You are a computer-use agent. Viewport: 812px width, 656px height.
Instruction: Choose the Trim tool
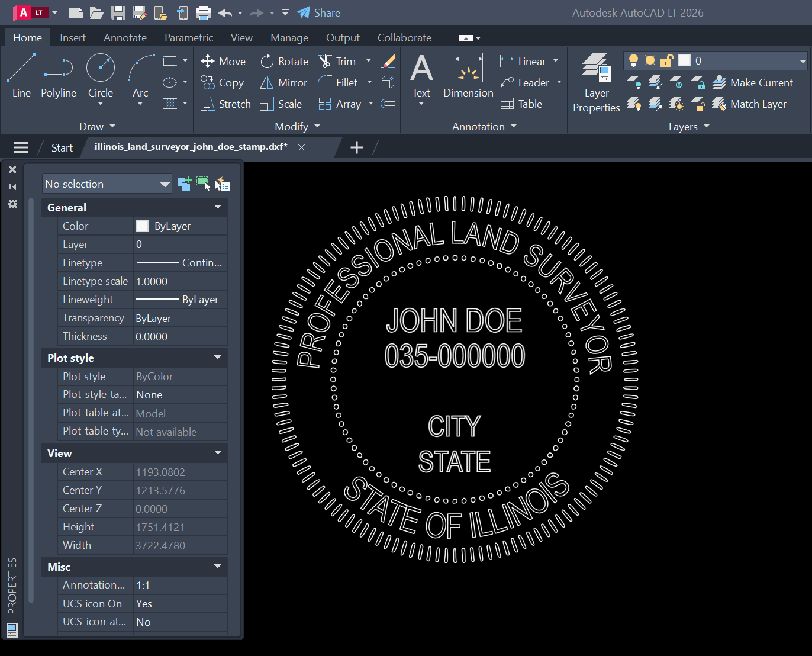point(337,61)
